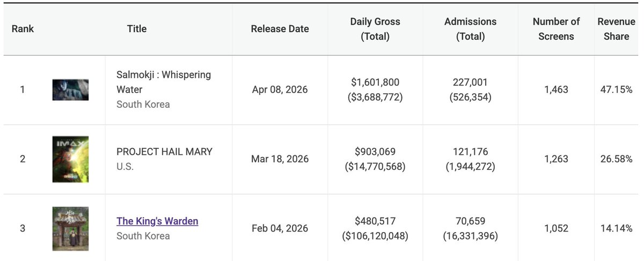Select daily gross $1,601,800
Screen dimensions: 644x261
[x=375, y=83]
